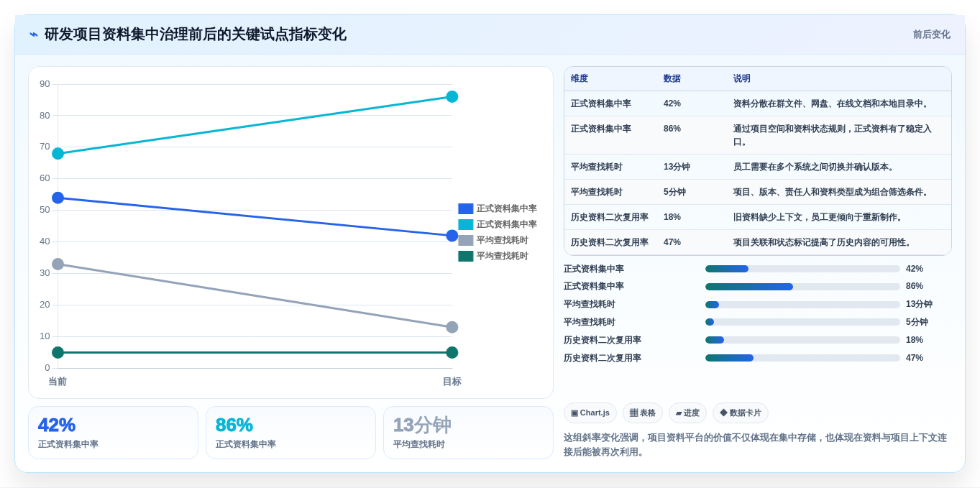Click the cyan 正式资料集中率 legend swatch
Viewport: 980px width, 488px height.
(x=466, y=224)
